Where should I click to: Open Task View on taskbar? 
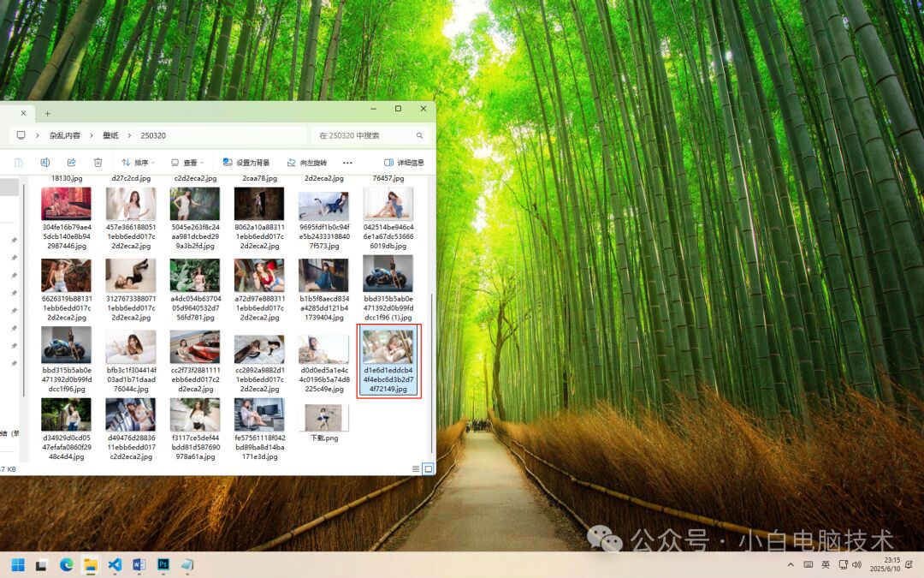[x=41, y=565]
